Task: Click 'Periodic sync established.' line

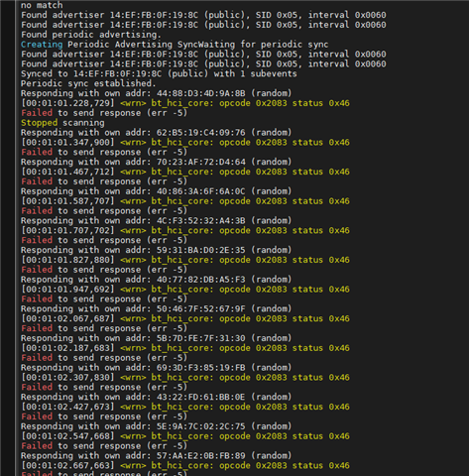Action: coord(88,83)
